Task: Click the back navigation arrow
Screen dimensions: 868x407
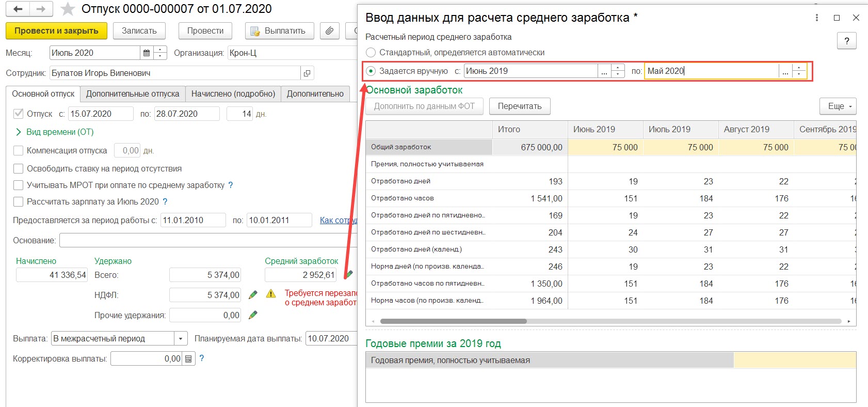Action: [x=18, y=9]
